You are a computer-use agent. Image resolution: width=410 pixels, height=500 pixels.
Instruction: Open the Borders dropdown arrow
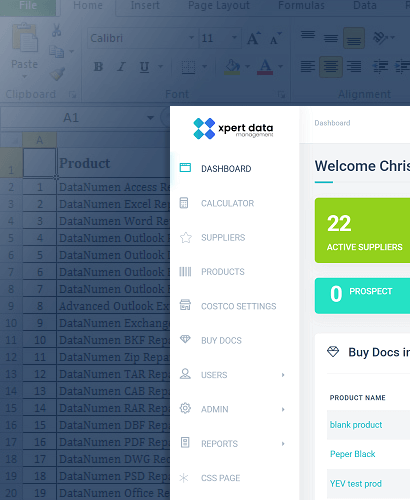pos(204,67)
